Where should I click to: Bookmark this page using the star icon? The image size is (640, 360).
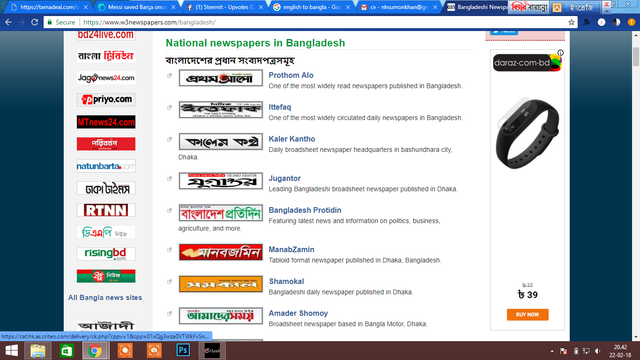(x=571, y=22)
